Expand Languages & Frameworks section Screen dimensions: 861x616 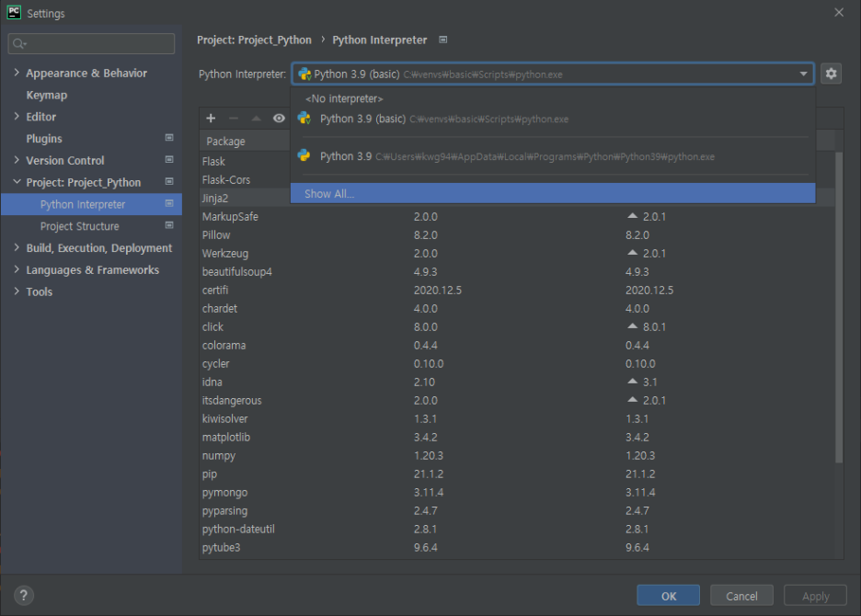17,269
